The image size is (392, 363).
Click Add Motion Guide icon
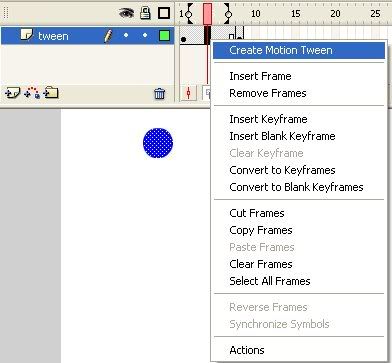click(32, 93)
